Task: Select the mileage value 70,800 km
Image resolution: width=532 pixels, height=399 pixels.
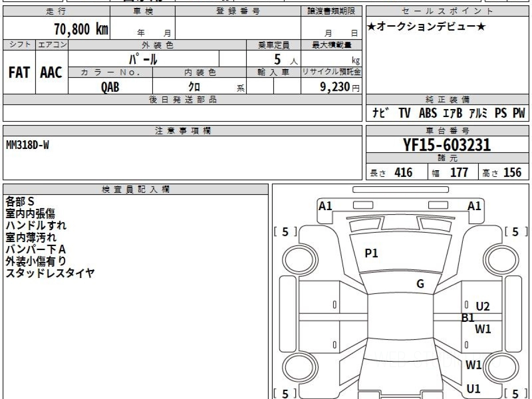Action: coord(81,29)
